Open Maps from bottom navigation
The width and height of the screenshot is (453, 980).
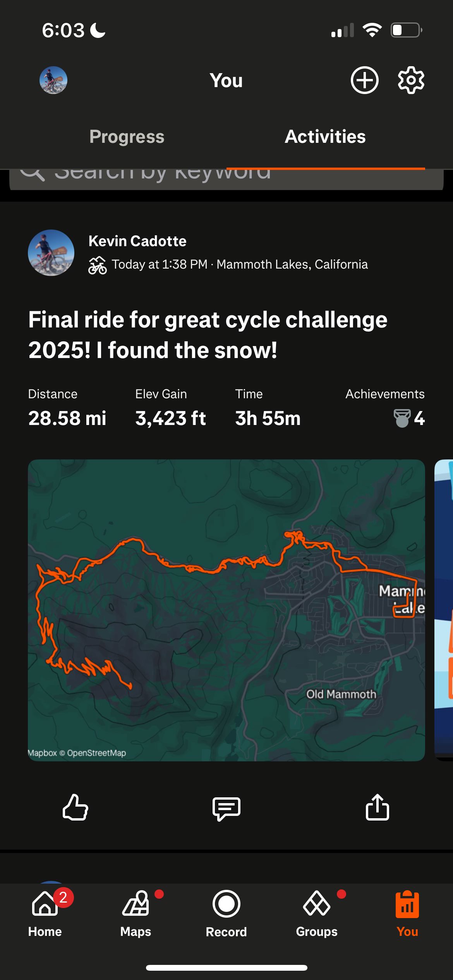[136, 913]
